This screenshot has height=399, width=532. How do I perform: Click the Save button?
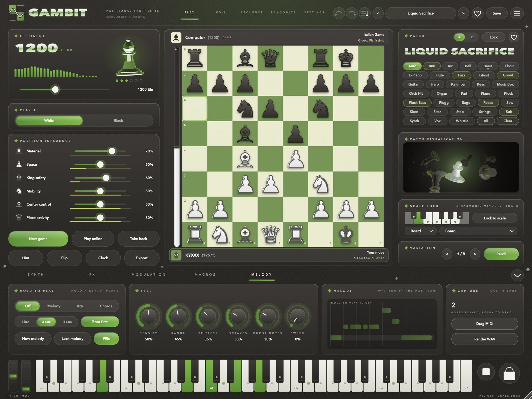(497, 13)
